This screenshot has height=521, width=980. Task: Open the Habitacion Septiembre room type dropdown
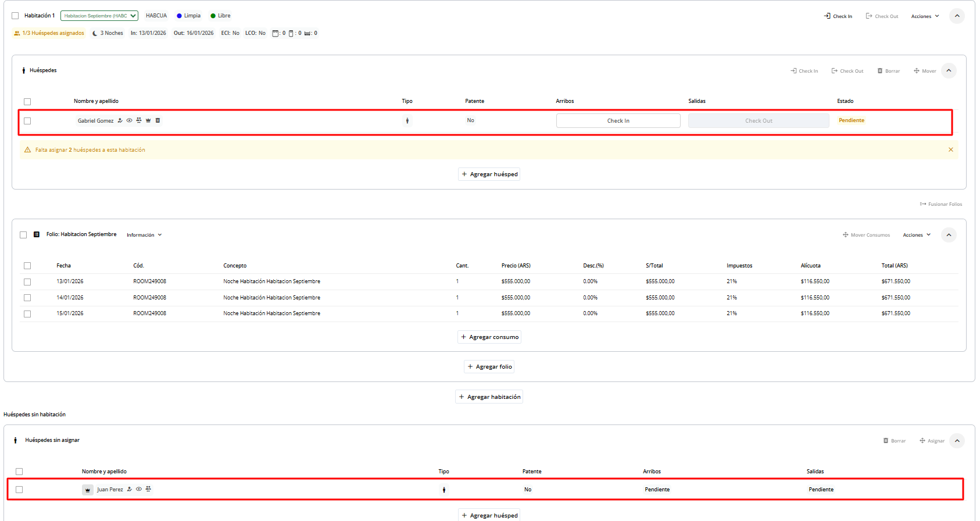click(99, 16)
